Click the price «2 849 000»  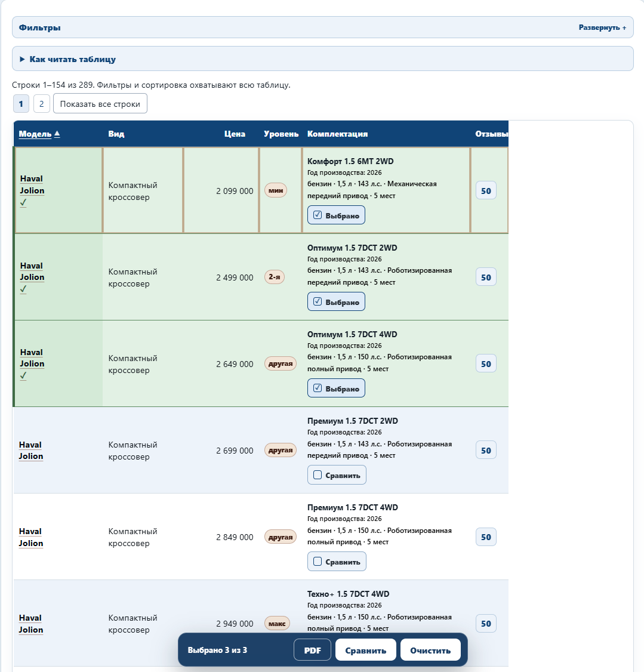(235, 538)
